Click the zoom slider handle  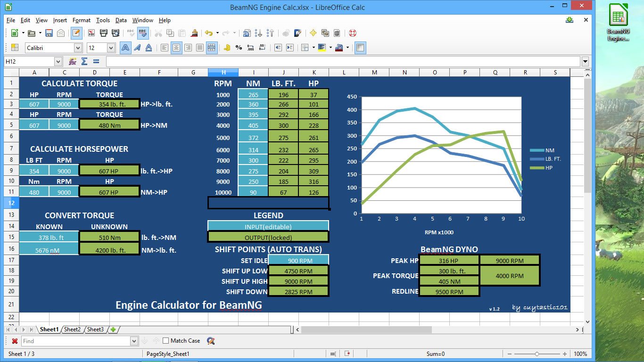[537, 354]
